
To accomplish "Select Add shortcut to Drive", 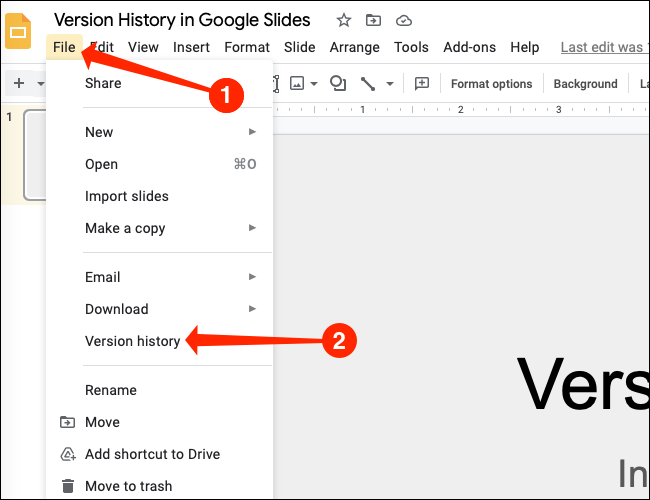I will tap(160, 454).
